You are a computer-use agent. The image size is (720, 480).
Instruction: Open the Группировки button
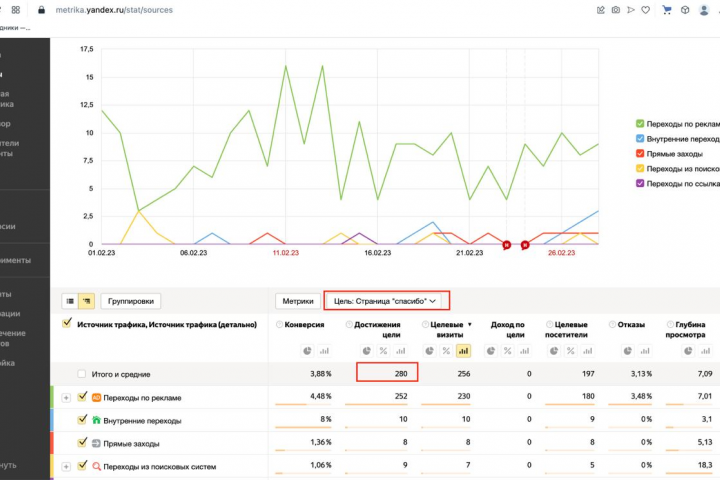(x=130, y=301)
